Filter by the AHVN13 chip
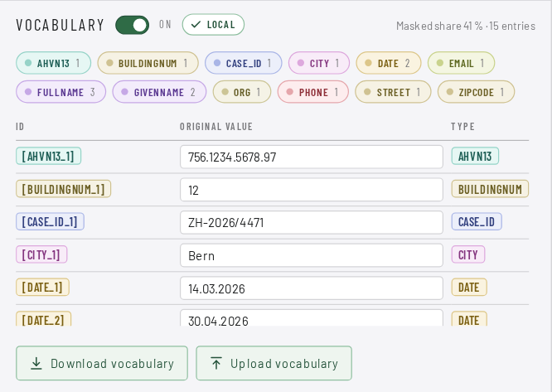The width and height of the screenshot is (552, 392). [53, 63]
